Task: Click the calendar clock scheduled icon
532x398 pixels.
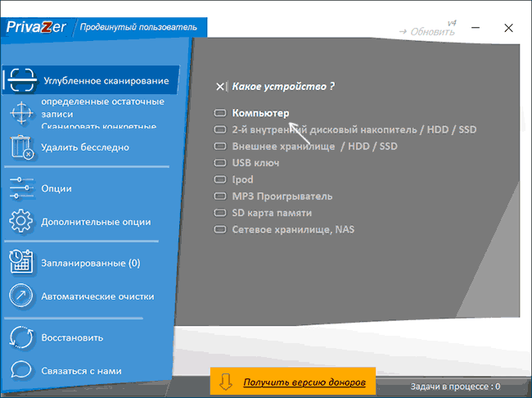Action: (21, 262)
